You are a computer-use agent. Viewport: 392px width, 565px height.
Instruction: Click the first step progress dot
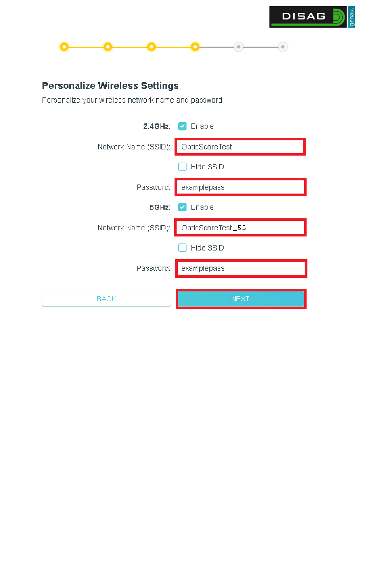[x=64, y=47]
